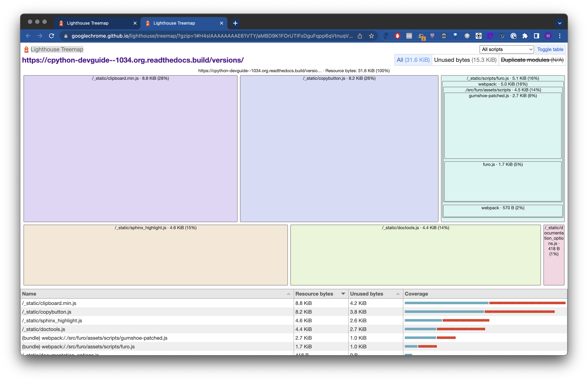Select the Duplicate modules (N/A) view mode
This screenshot has height=382, width=588.
point(532,60)
